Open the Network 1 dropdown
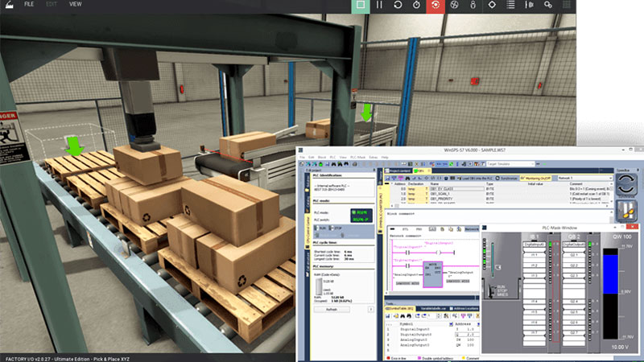Image resolution: width=644 pixels, height=362 pixels. point(584,178)
